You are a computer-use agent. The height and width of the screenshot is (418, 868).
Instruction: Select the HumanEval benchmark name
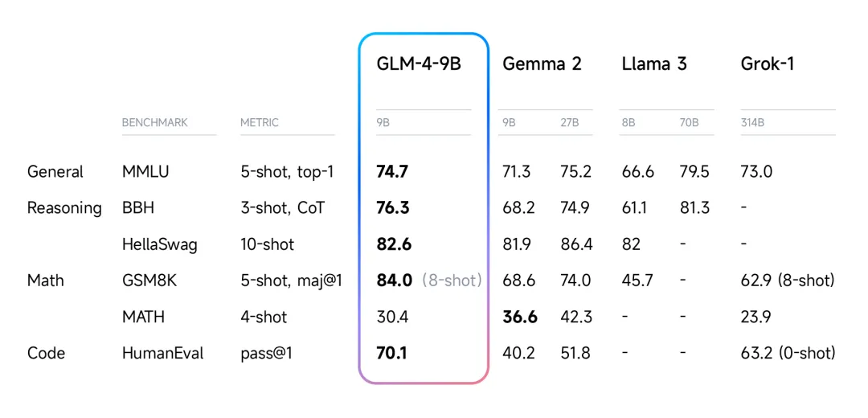pos(162,353)
